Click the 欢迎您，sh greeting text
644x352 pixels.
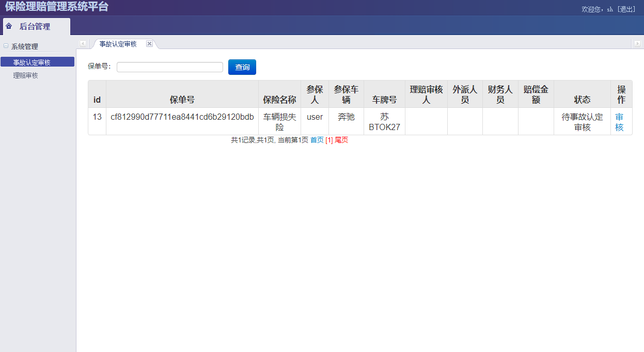click(597, 9)
